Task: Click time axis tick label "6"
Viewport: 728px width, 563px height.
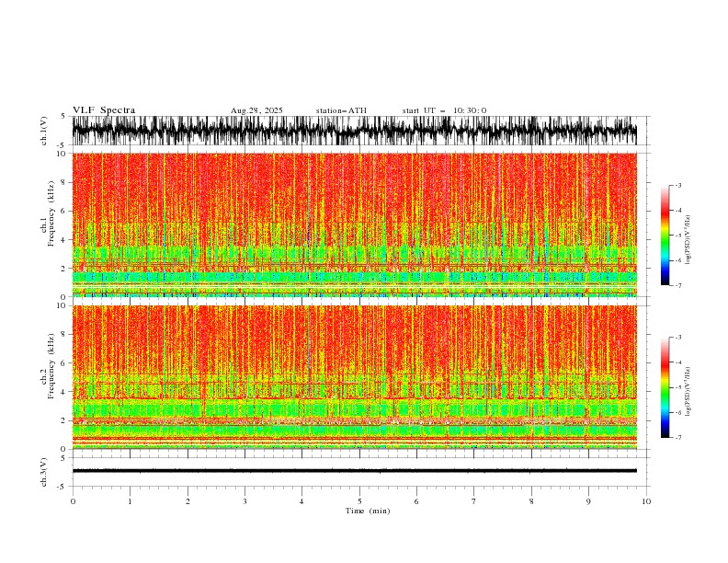Action: (416, 501)
